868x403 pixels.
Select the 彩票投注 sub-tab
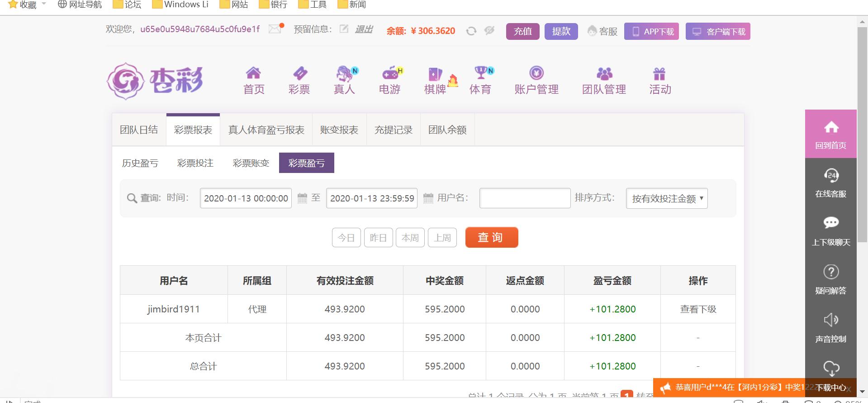195,163
